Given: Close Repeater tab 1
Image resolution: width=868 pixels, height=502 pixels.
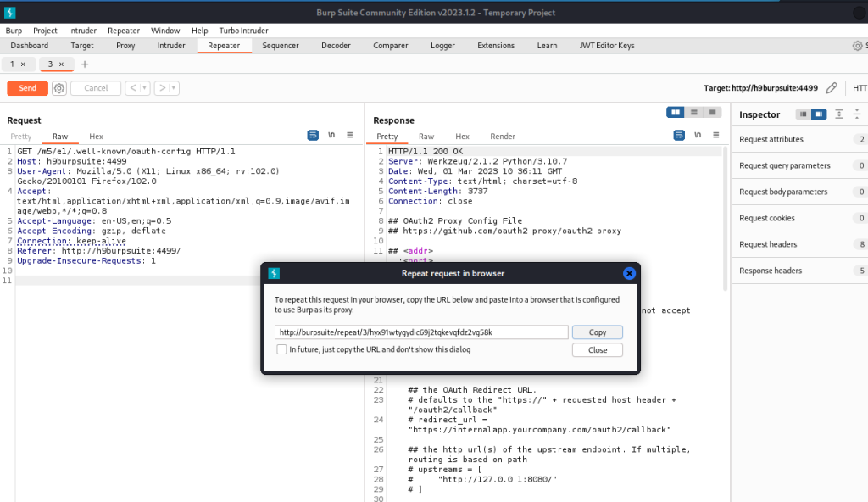Looking at the screenshot, I should [x=23, y=64].
